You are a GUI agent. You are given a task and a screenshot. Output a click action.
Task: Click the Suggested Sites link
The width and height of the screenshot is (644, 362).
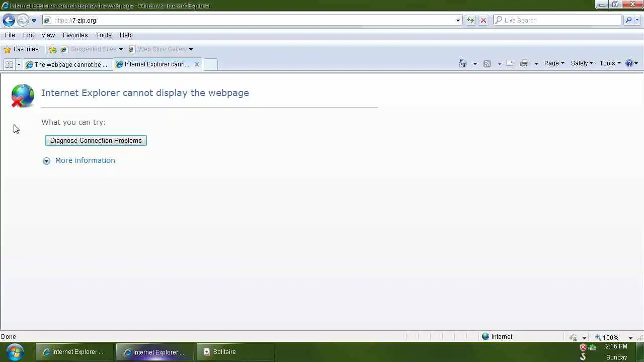(89, 49)
